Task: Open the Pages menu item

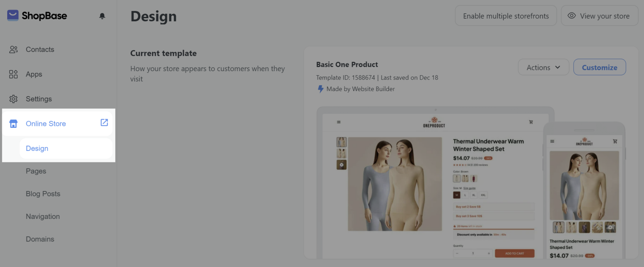Action: (x=36, y=171)
